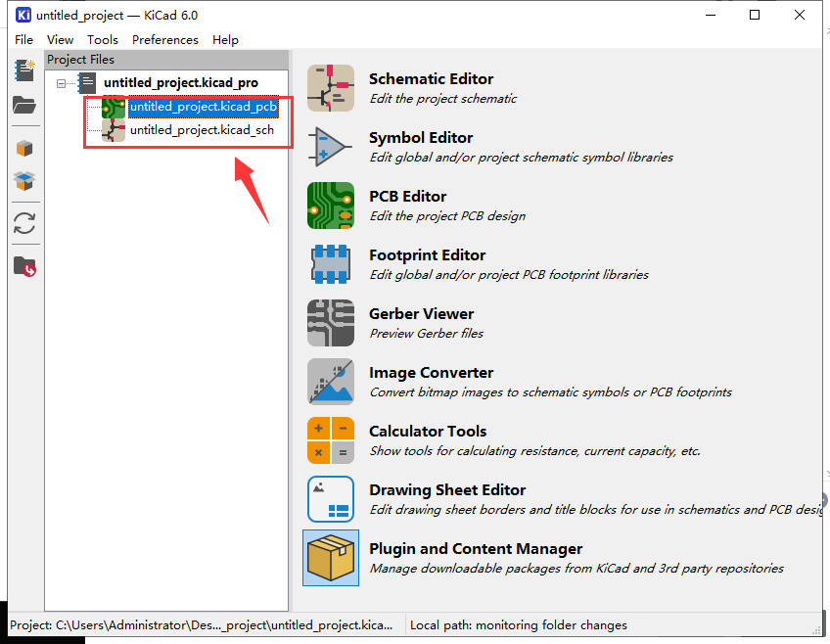Open the Preferences menu
830x644 pixels.
pyautogui.click(x=165, y=40)
